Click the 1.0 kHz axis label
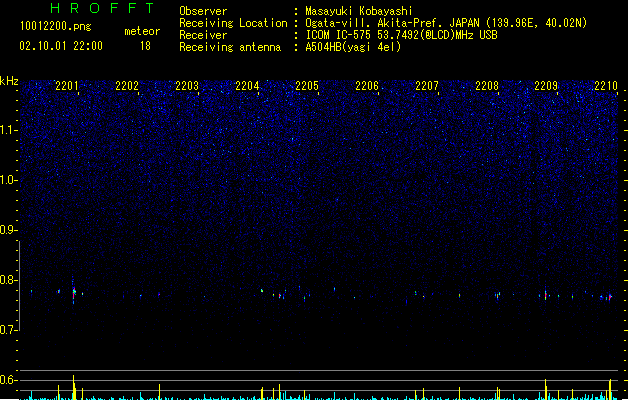The height and width of the screenshot is (400, 629). pyautogui.click(x=8, y=180)
